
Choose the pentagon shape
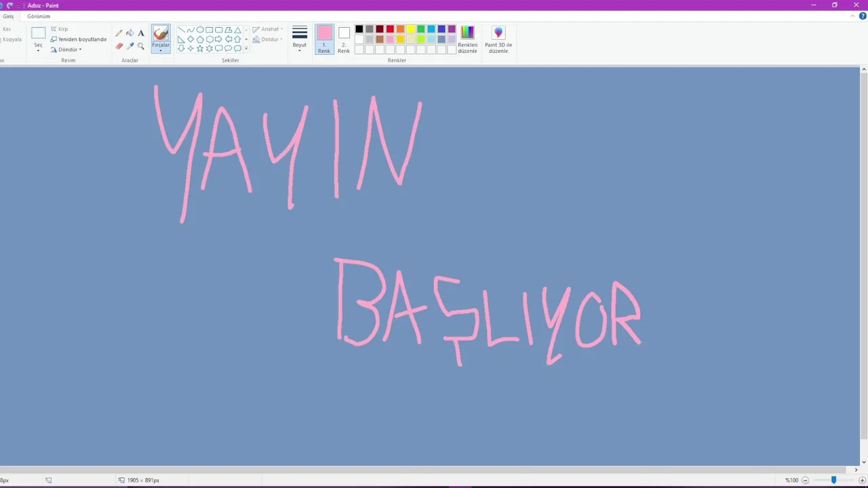point(200,39)
